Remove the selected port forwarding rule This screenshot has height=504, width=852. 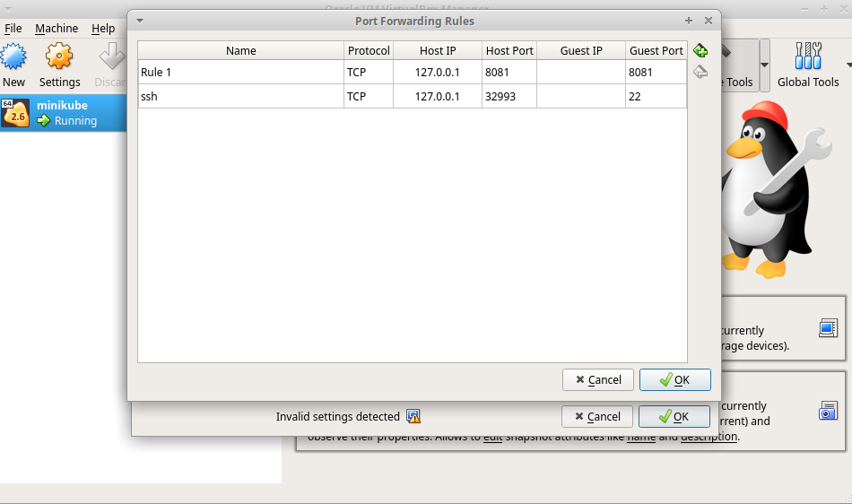point(700,72)
